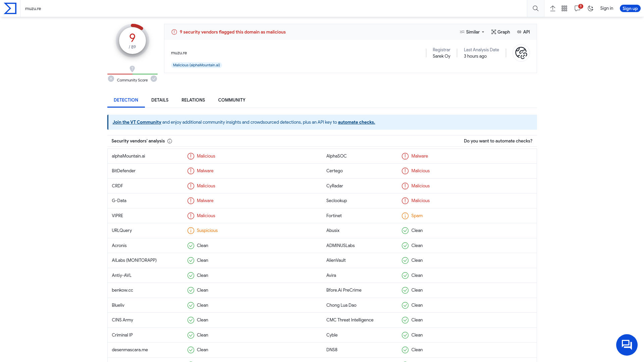Click Certego Malicious alert icon
Viewport: 644px width, 362px height.
[405, 171]
